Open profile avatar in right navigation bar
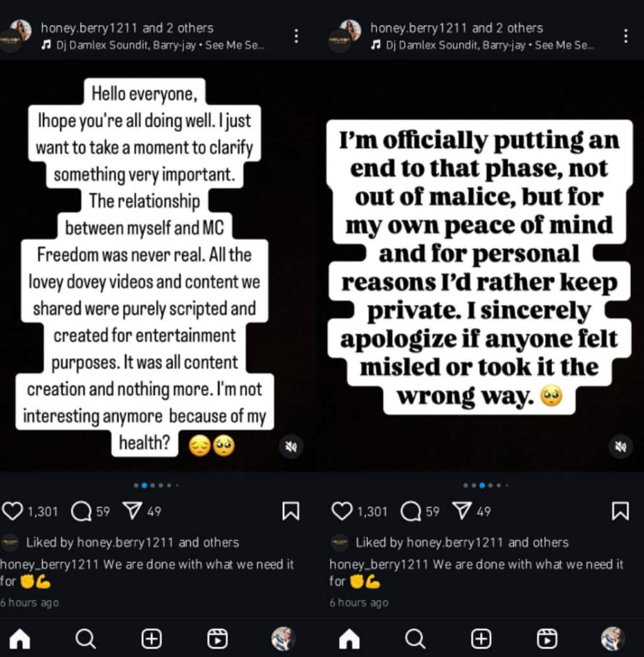Image resolution: width=644 pixels, height=657 pixels. [613, 638]
